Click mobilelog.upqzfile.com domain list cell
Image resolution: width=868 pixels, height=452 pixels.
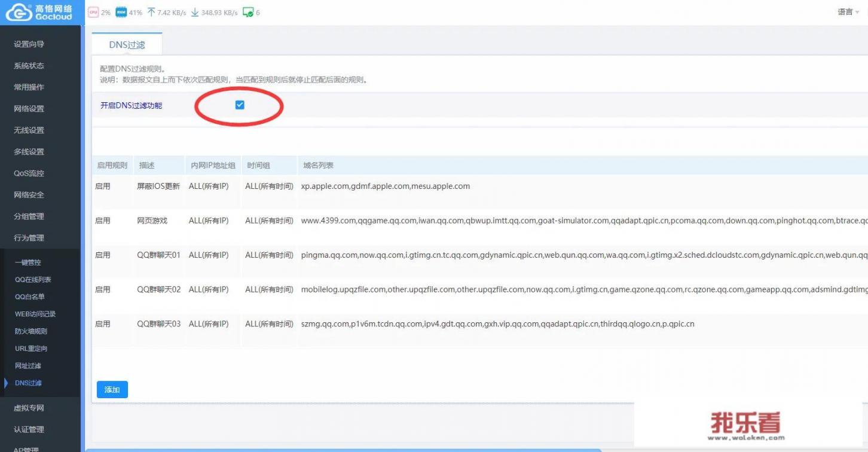584,289
